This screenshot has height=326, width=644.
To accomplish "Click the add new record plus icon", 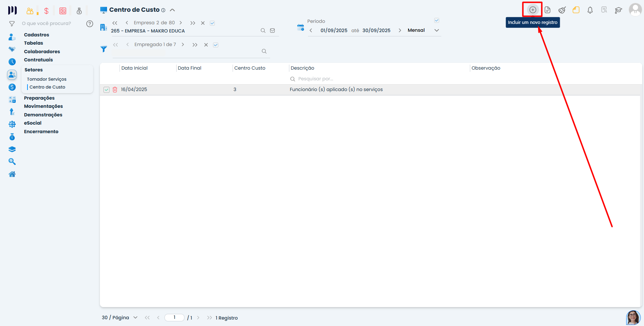I will [x=532, y=10].
